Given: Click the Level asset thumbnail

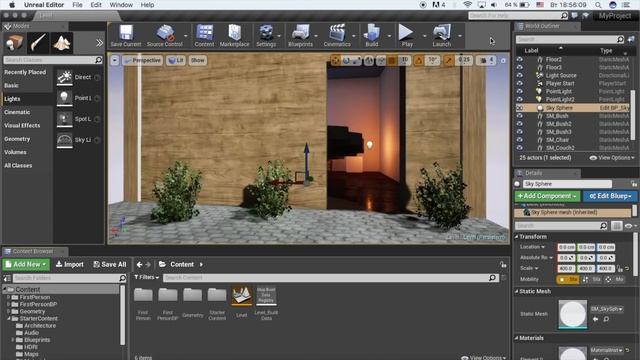Looking at the screenshot, I should coord(242,296).
